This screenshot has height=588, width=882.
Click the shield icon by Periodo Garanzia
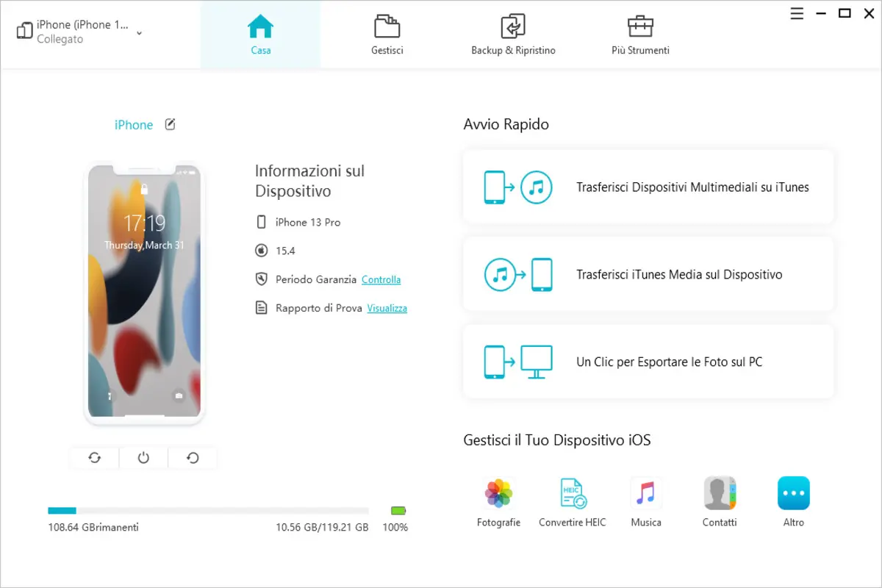pos(261,279)
